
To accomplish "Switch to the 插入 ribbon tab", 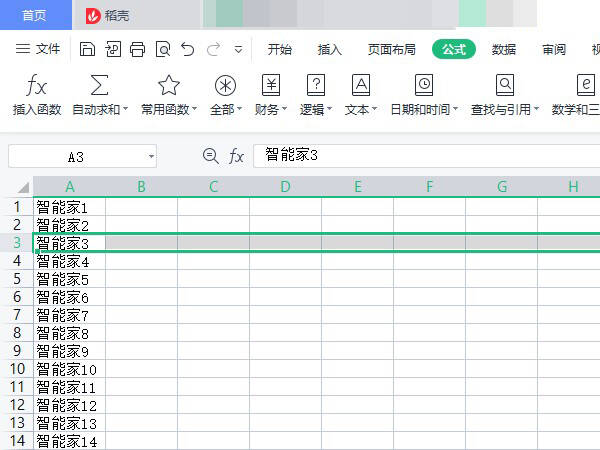I will click(329, 49).
